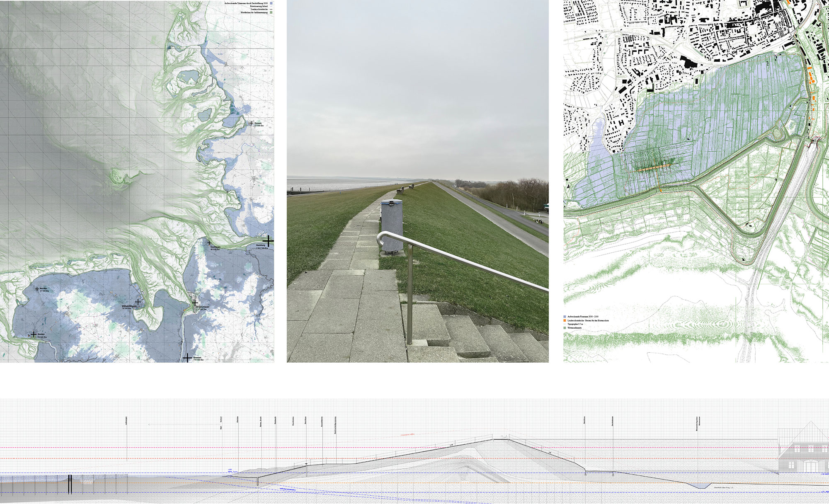829x504 pixels.
Task: Click green legend swatch in town plan
Action: pos(565,327)
